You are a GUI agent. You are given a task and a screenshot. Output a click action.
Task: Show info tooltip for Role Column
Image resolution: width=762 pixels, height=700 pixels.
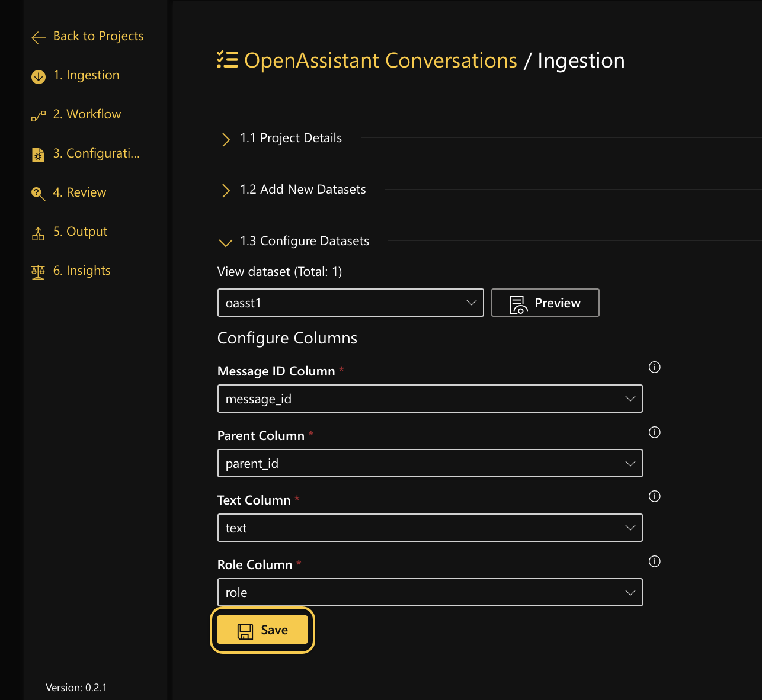(x=654, y=561)
